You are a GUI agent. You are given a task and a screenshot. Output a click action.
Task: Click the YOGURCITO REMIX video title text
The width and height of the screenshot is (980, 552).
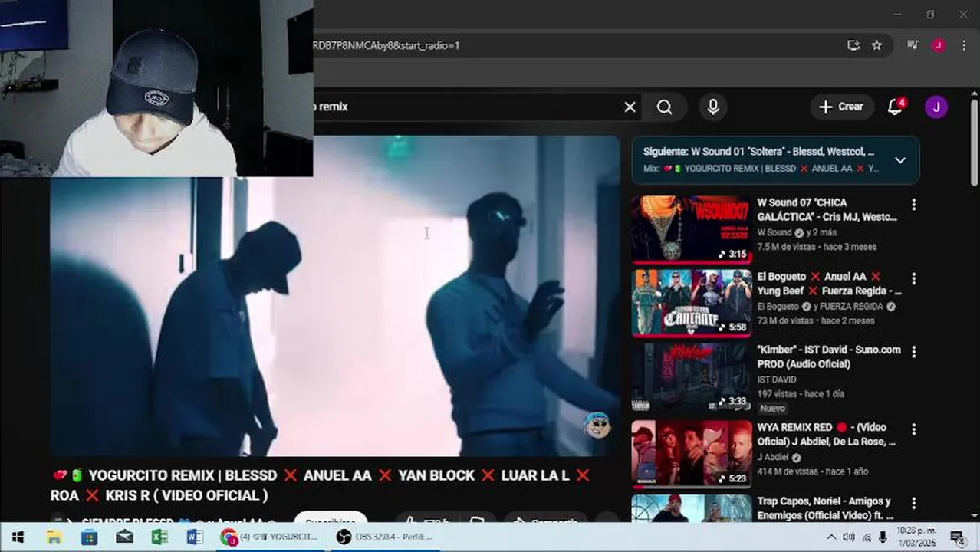point(320,485)
